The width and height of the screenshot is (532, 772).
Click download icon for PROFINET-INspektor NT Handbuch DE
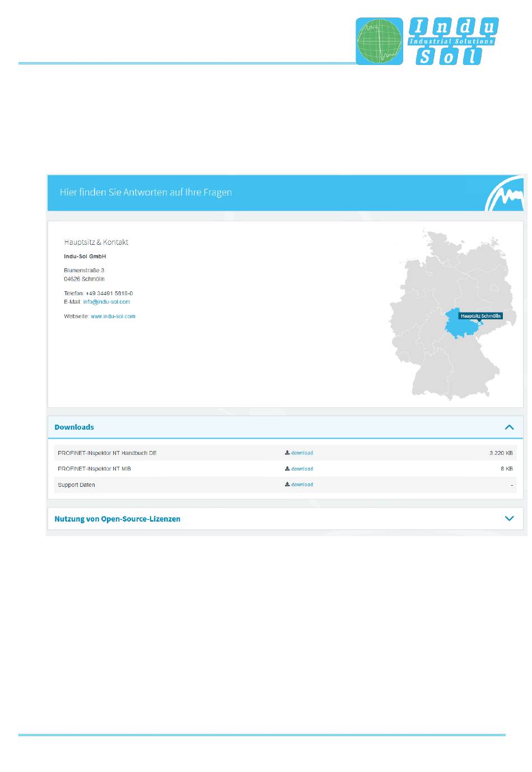coord(287,453)
